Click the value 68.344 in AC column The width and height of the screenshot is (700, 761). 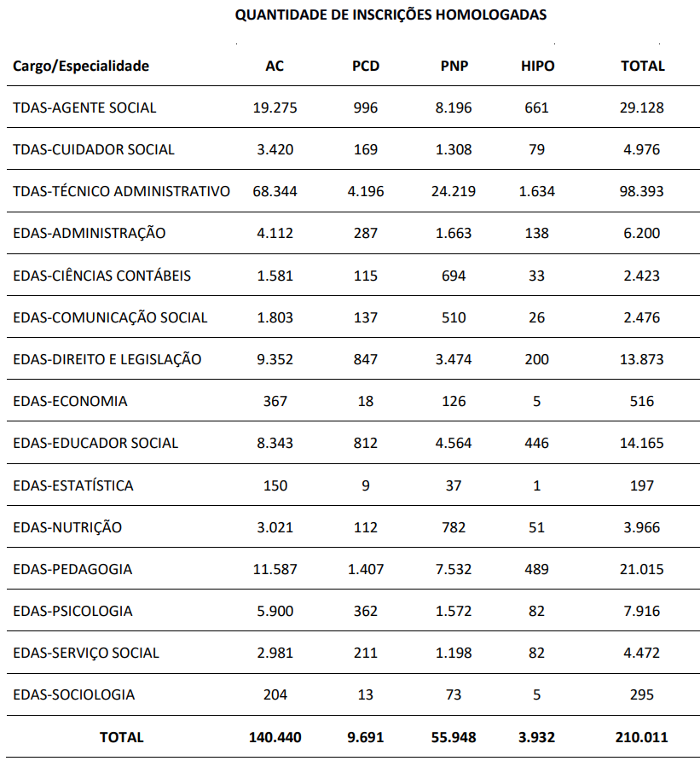(x=275, y=191)
